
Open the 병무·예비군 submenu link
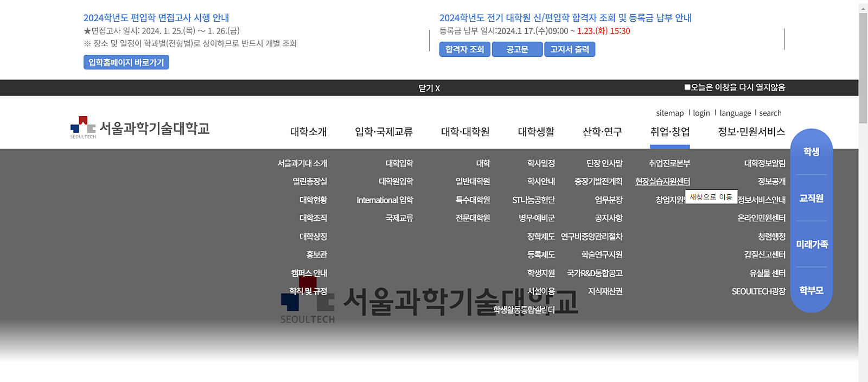click(x=537, y=218)
